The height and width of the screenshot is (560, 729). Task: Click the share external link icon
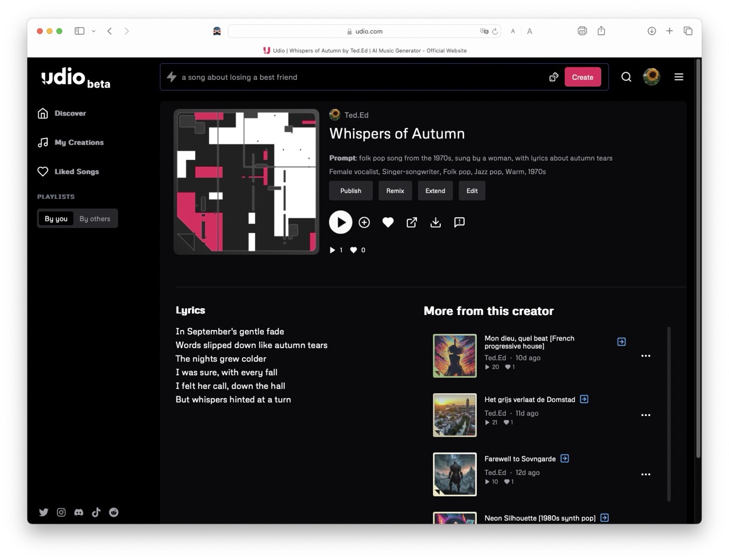tap(412, 222)
